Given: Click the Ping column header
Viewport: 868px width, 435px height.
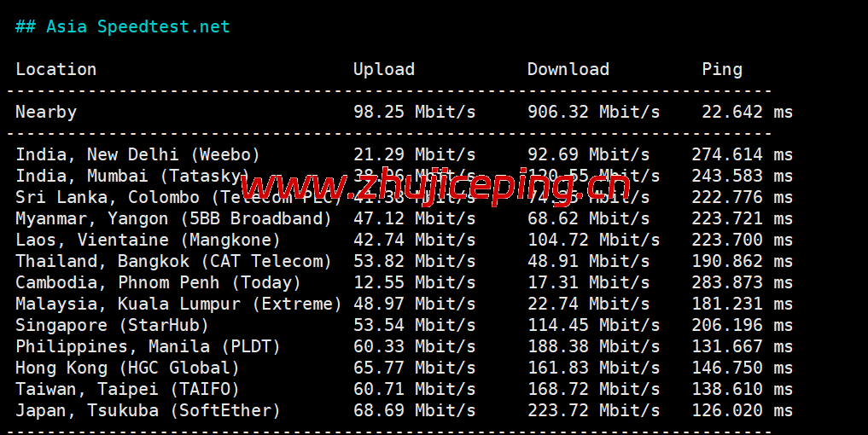Looking at the screenshot, I should click(x=722, y=69).
